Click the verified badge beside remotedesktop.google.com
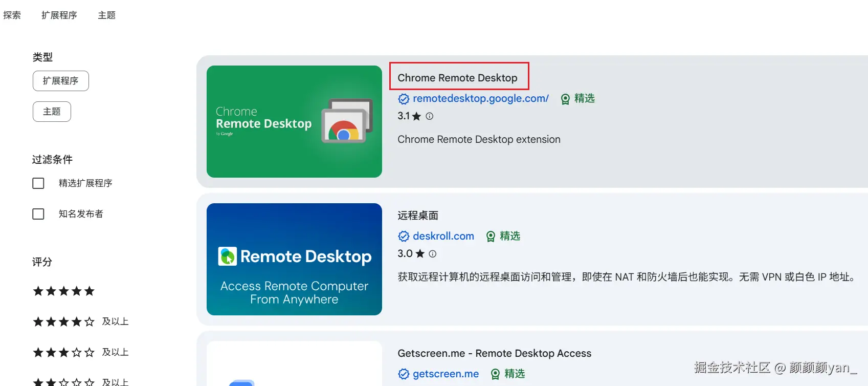This screenshot has height=386, width=868. click(404, 99)
